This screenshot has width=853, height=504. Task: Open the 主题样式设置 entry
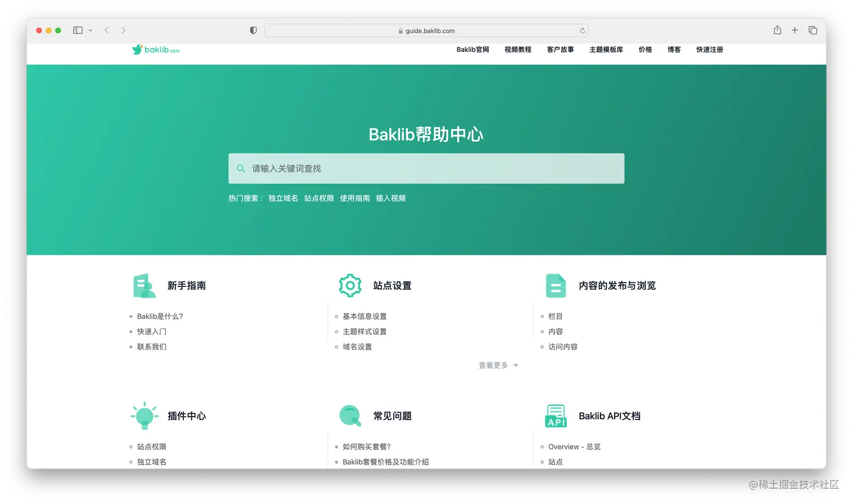pos(365,331)
